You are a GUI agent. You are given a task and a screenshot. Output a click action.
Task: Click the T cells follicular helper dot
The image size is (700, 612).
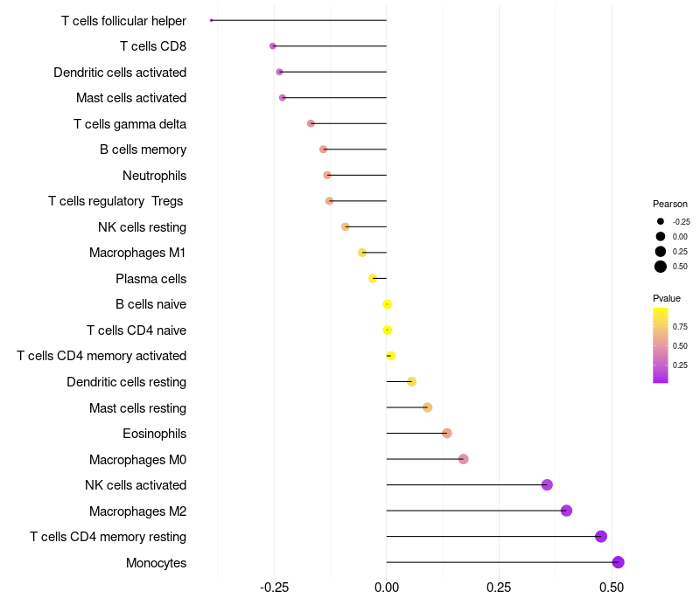(212, 20)
